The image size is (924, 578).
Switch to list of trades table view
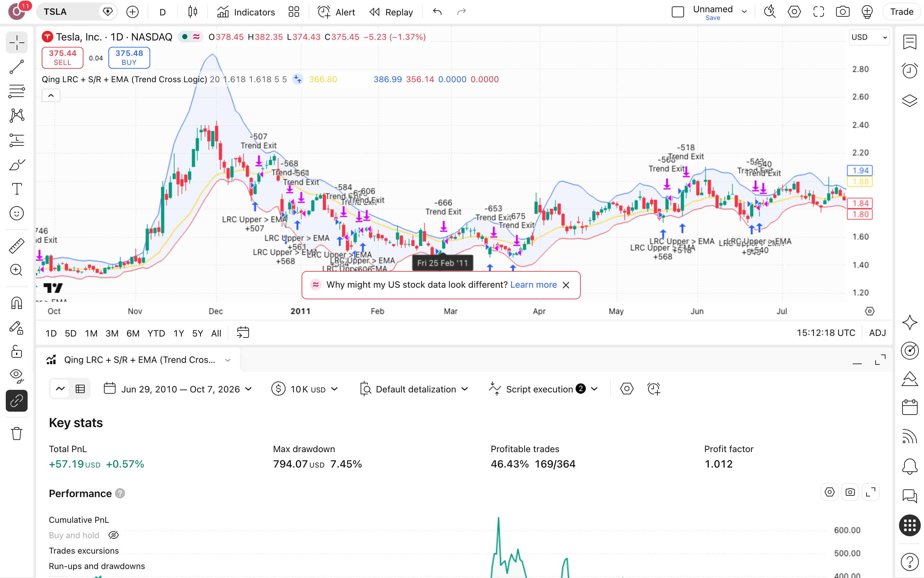[x=80, y=389]
